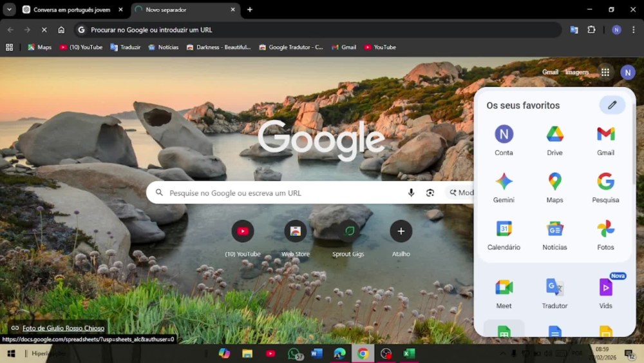Open the Web Store shortcut tile

pyautogui.click(x=296, y=239)
